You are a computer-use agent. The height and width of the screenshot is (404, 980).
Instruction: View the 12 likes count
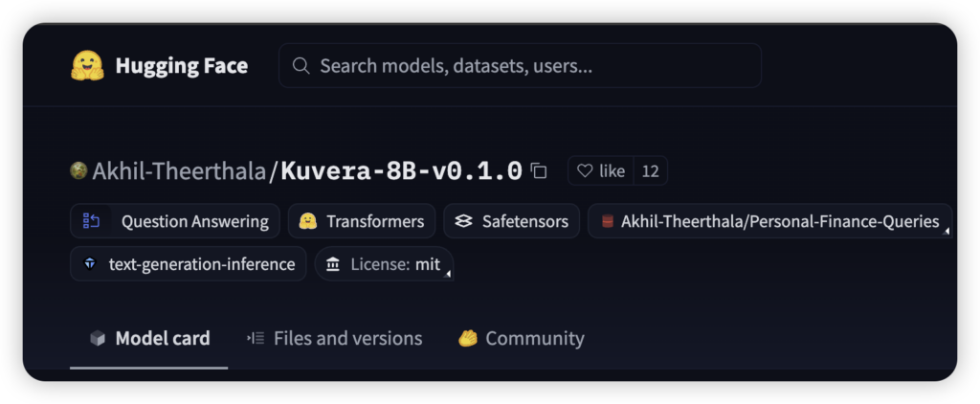click(651, 170)
